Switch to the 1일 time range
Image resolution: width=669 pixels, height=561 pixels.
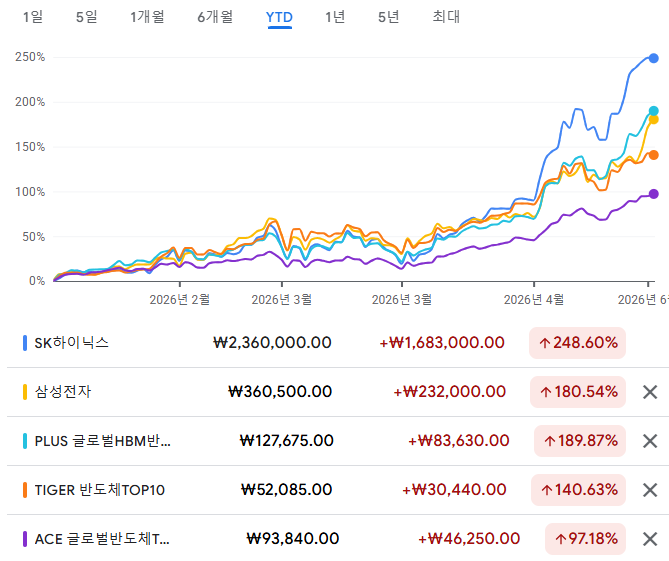(x=33, y=17)
